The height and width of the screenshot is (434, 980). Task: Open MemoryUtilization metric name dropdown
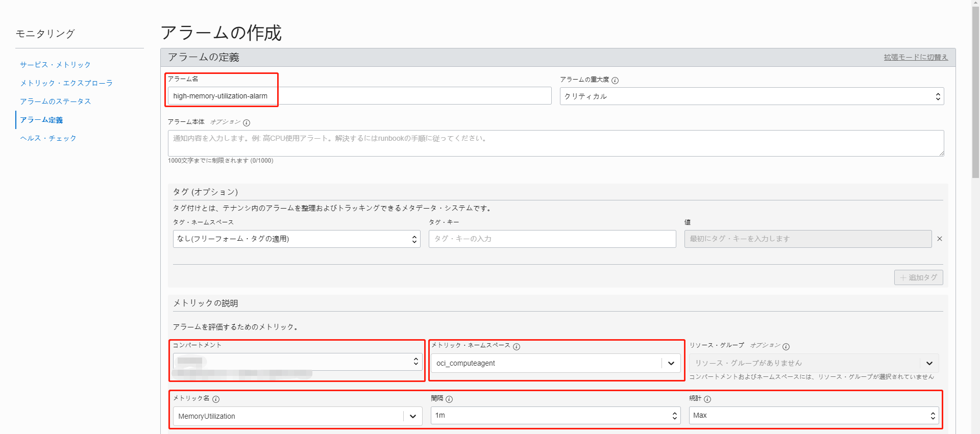click(412, 416)
